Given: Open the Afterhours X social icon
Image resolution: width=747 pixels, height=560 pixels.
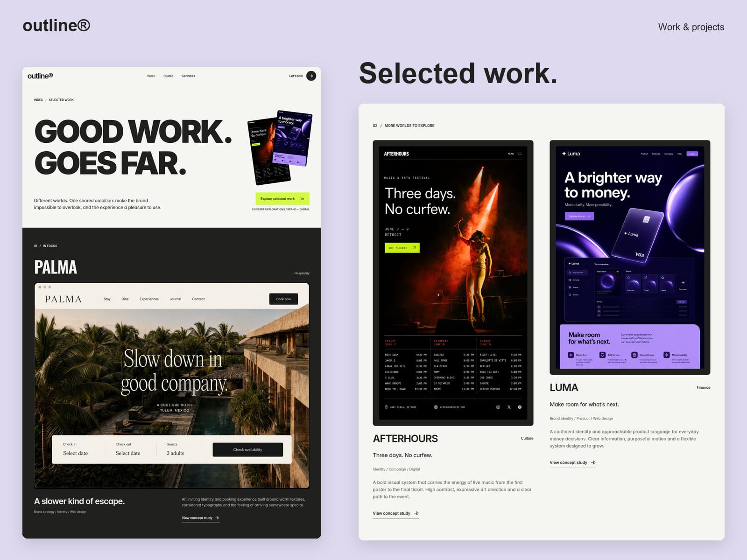Looking at the screenshot, I should (509, 407).
